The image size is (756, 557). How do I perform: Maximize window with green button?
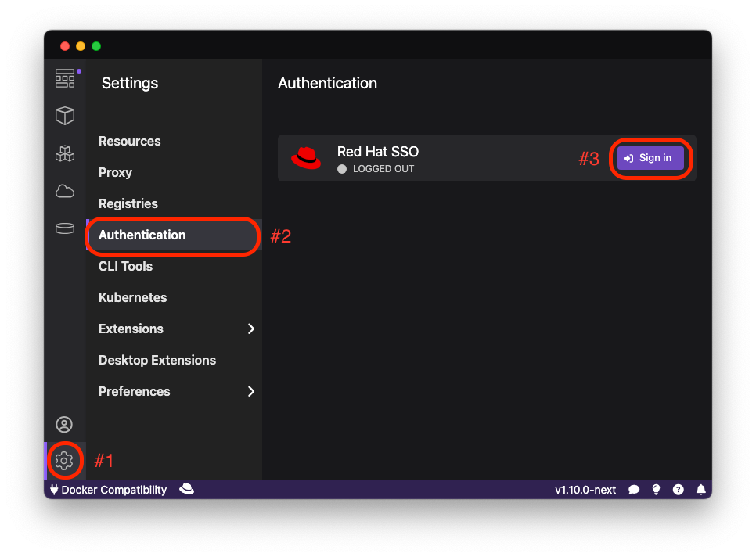pyautogui.click(x=96, y=46)
